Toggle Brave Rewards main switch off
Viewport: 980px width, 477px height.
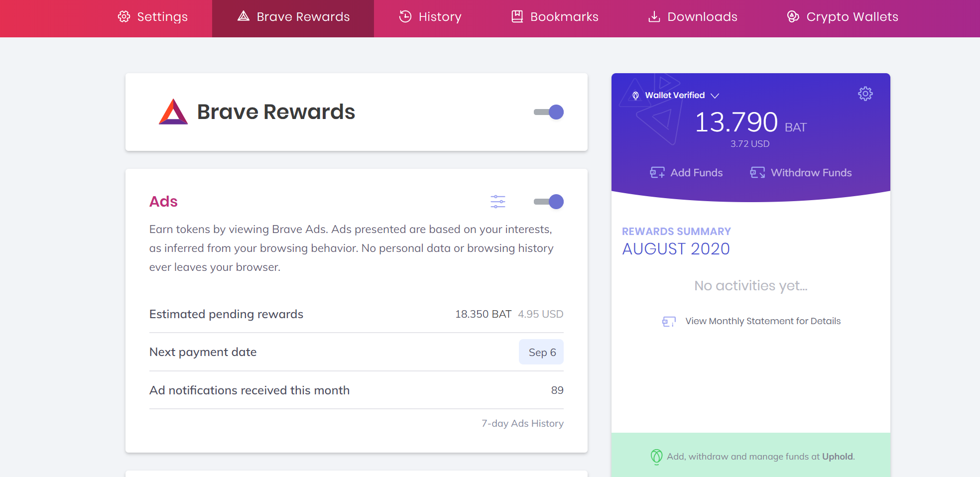click(549, 112)
